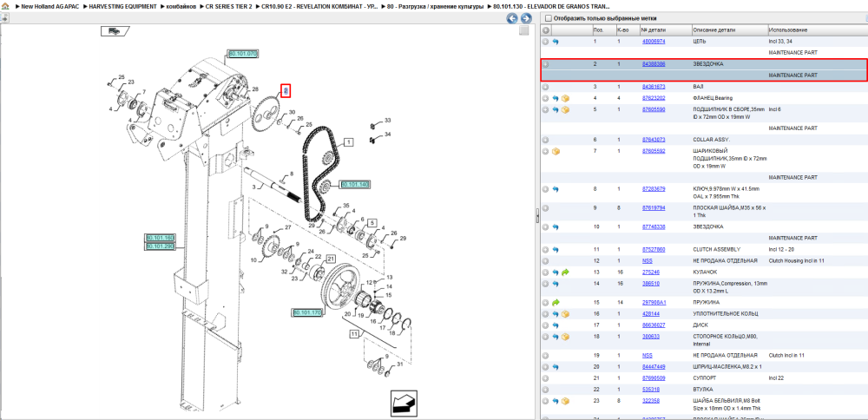Image resolution: width=868 pixels, height=420 pixels.
Task: Open part number link 84388386
Action: tap(654, 64)
